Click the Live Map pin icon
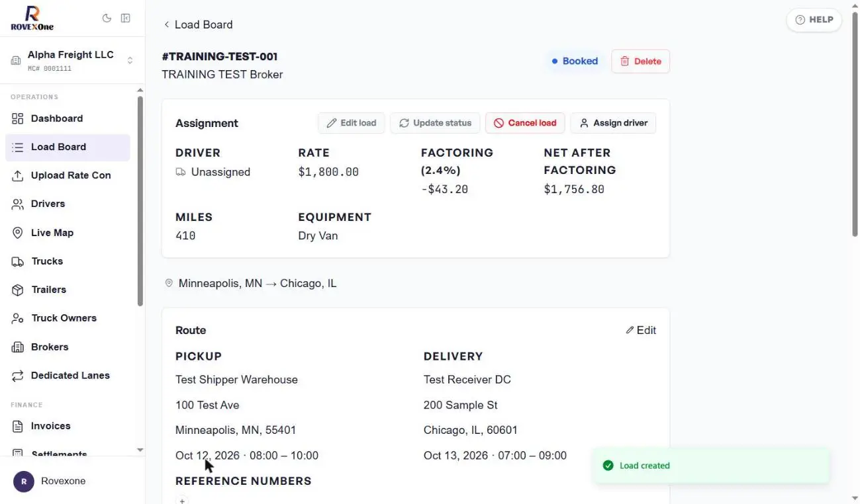The width and height of the screenshot is (860, 504). (18, 233)
